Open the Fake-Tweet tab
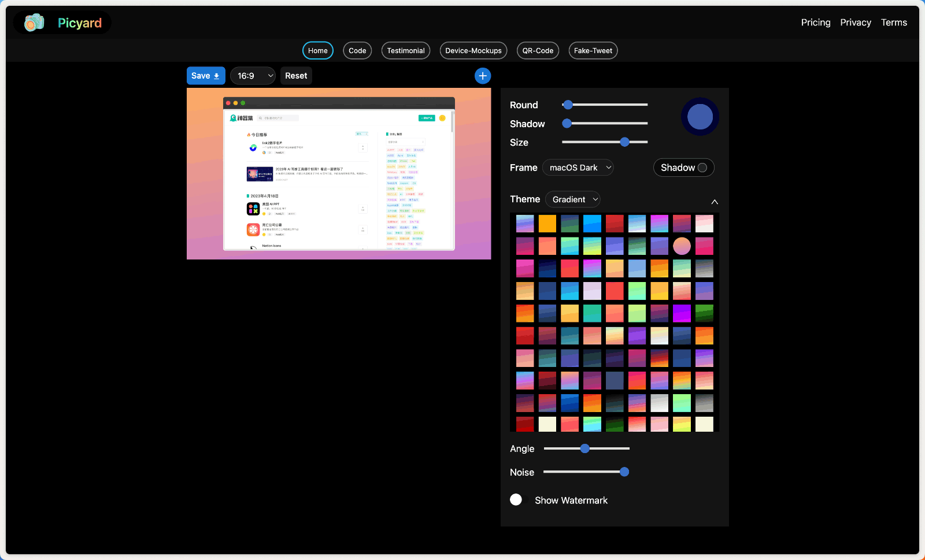 point(593,51)
